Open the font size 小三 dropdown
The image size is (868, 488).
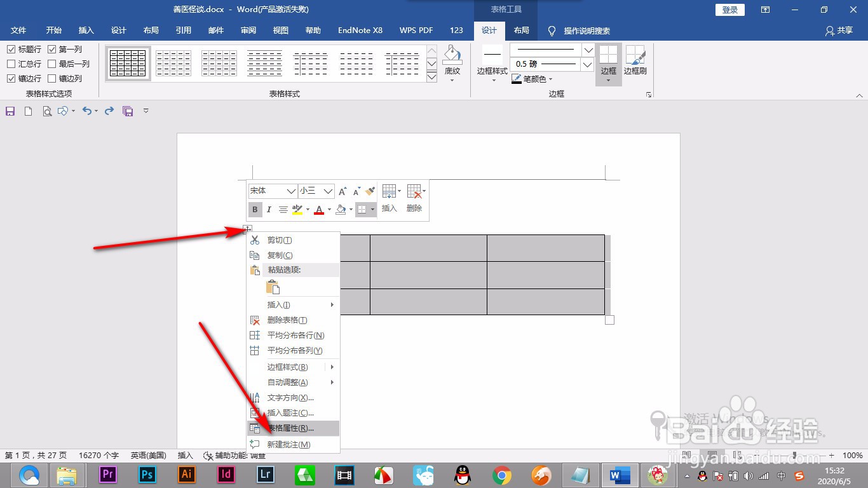[x=328, y=191]
